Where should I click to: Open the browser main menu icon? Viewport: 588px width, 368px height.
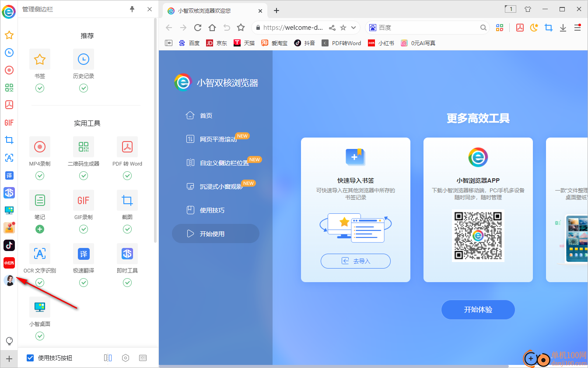[x=577, y=28]
